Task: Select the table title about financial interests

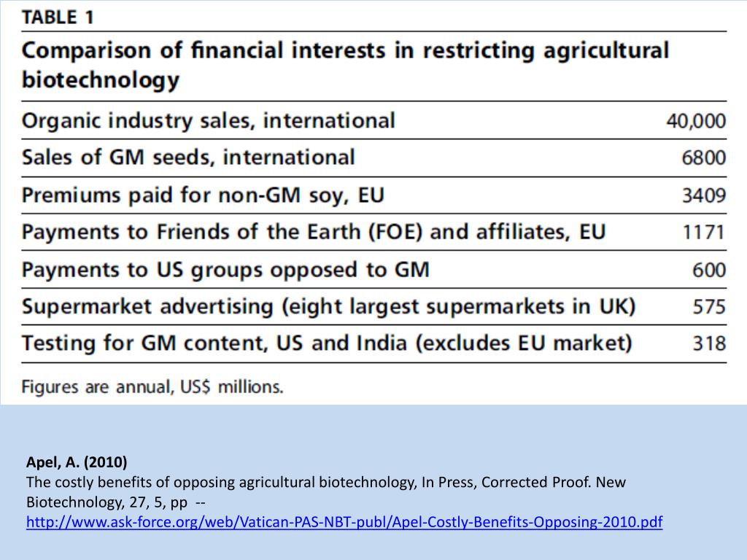Action: tap(345, 65)
